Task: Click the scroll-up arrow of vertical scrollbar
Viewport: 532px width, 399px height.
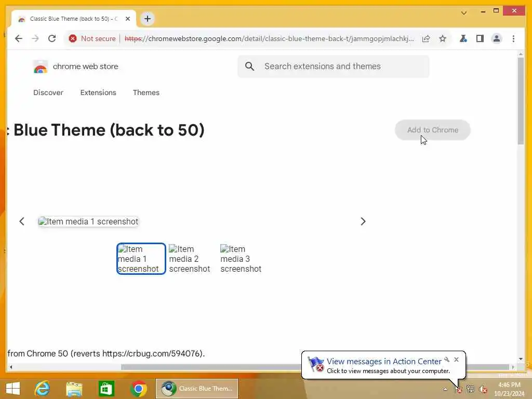Action: tap(521, 54)
